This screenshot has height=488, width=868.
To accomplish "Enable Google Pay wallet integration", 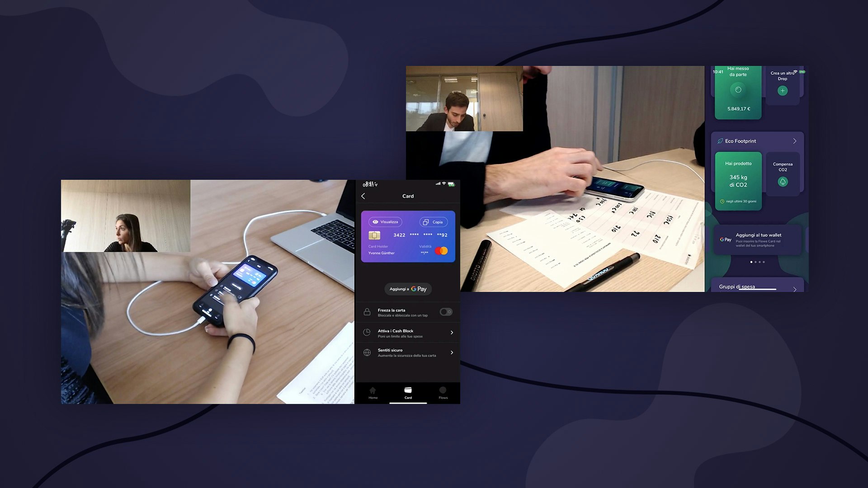I will [408, 289].
